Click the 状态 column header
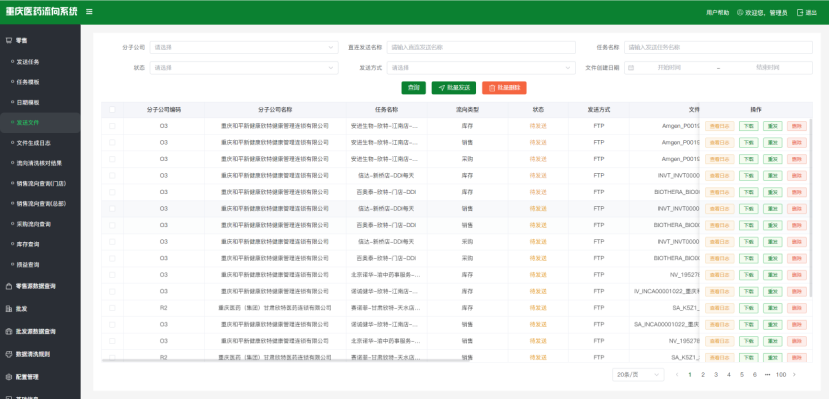 click(x=538, y=110)
